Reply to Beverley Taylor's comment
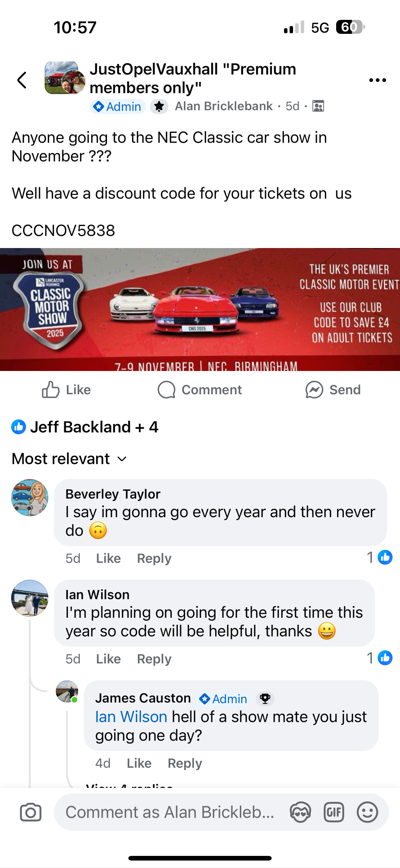The image size is (400, 868). (154, 558)
